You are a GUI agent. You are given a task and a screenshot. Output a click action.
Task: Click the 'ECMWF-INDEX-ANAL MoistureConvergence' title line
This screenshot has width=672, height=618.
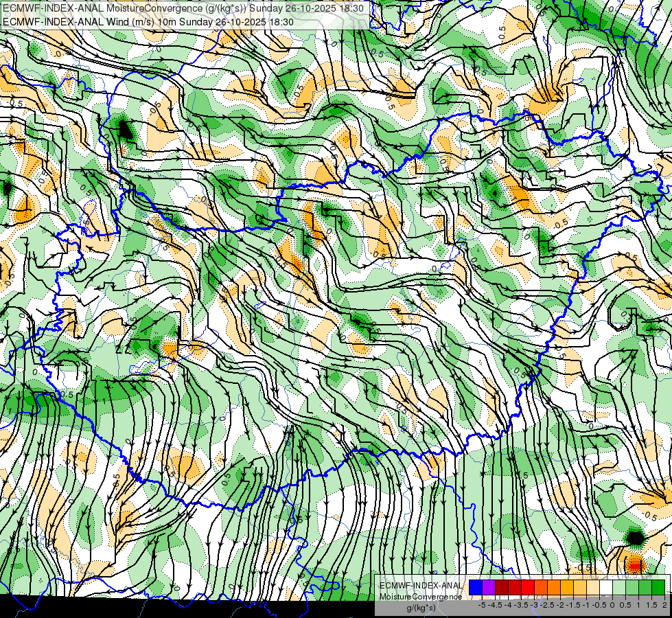(x=183, y=8)
